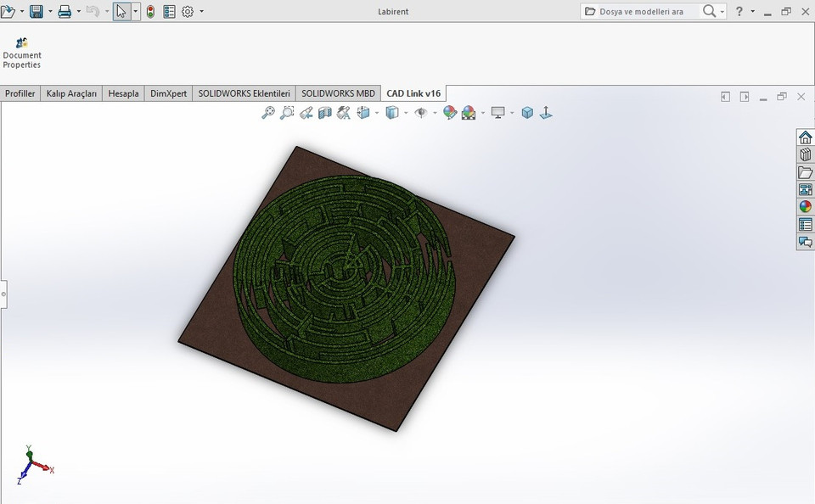Switch to the SOLIDWORKS MBD tab
The width and height of the screenshot is (815, 504).
[338, 93]
